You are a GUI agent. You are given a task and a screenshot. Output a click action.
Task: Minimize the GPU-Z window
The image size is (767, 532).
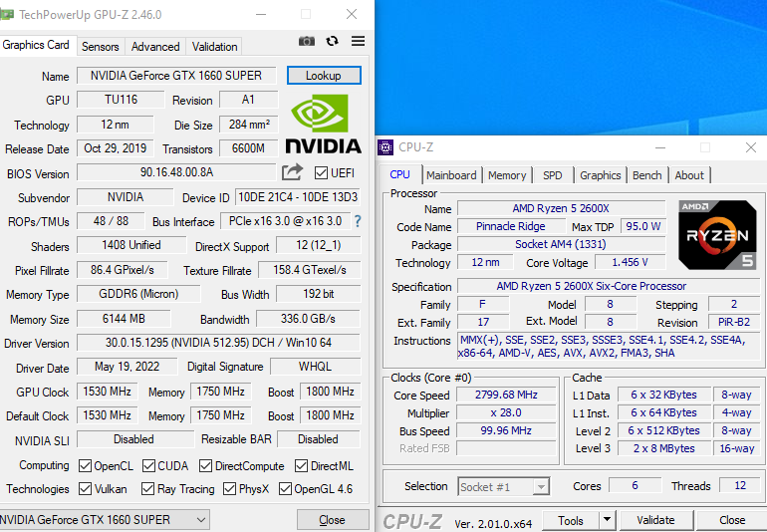(261, 15)
